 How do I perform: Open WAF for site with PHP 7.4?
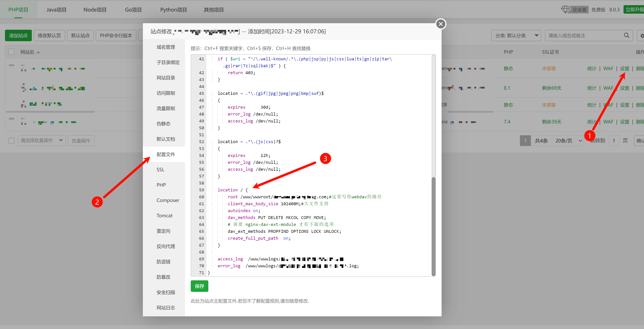click(608, 122)
